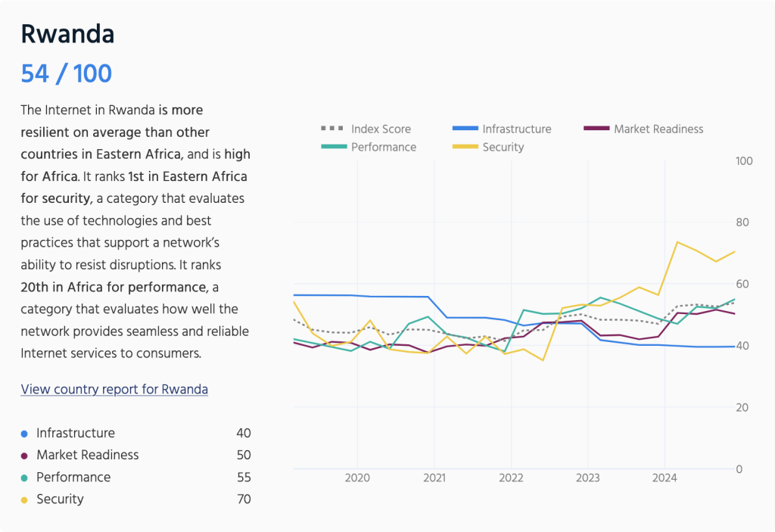
Task: Click the yellow Security legend line swatch
Action: pyautogui.click(x=464, y=147)
